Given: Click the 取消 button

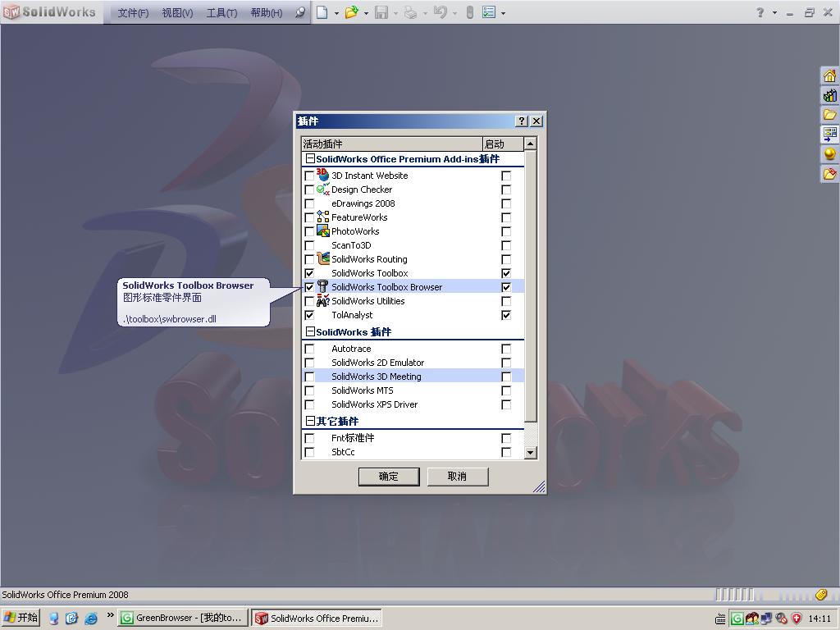Looking at the screenshot, I should pyautogui.click(x=458, y=477).
